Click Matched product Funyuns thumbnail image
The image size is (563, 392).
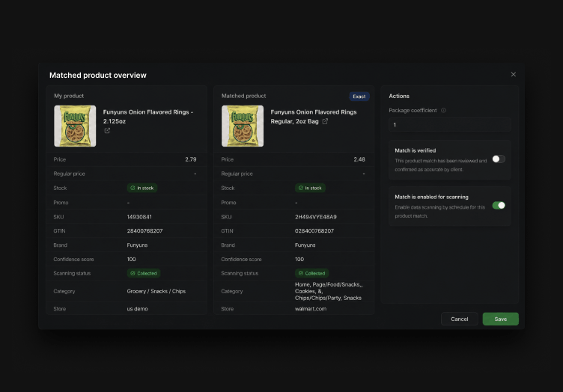click(243, 126)
